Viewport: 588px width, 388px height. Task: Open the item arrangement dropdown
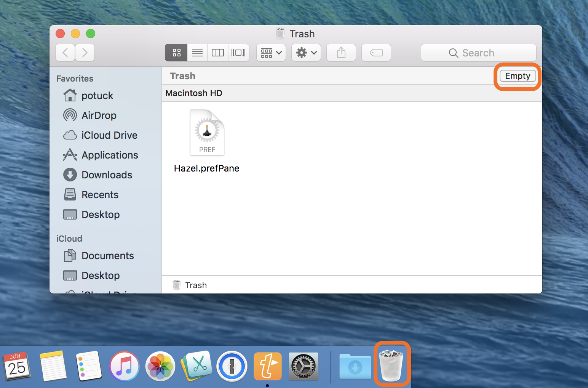pyautogui.click(x=271, y=53)
